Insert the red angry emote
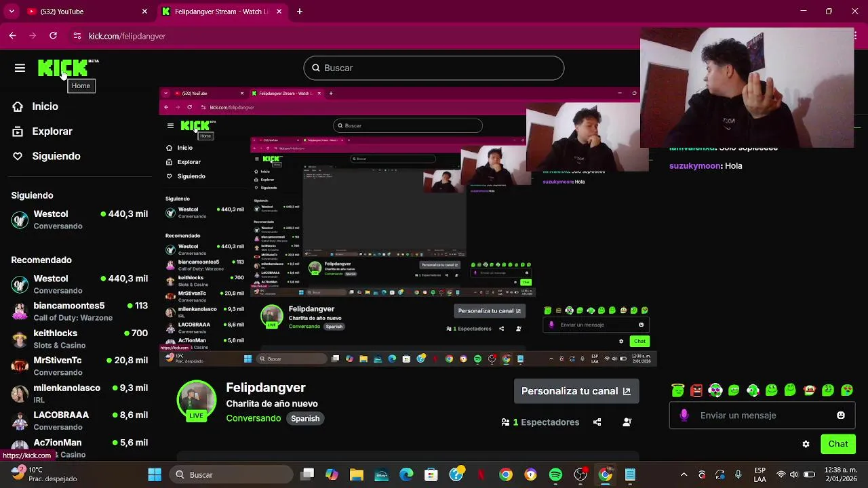The height and width of the screenshot is (488, 868). (696, 390)
